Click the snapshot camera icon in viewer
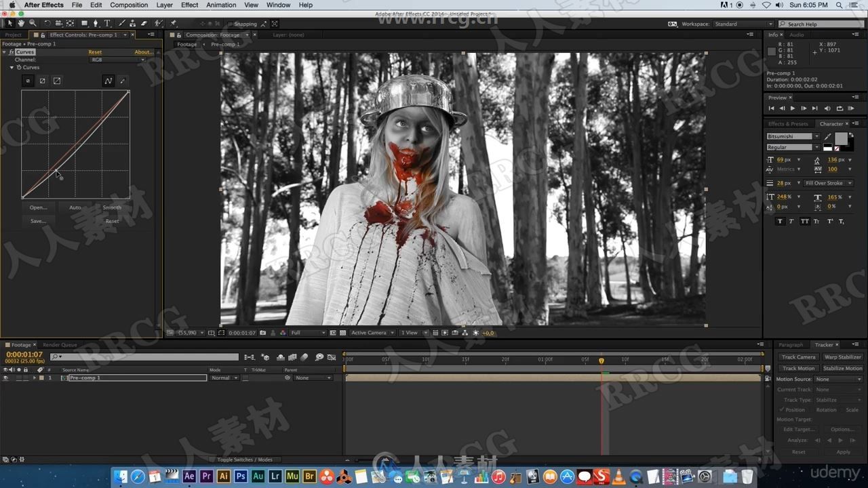 pyautogui.click(x=263, y=333)
